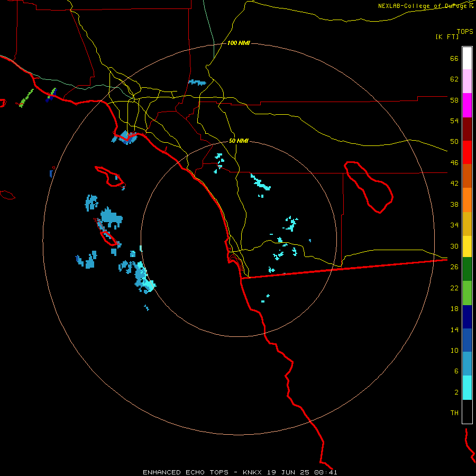476x476 pixels.
Task: Click the 00:41 timestamp
Action: pyautogui.click(x=327, y=472)
